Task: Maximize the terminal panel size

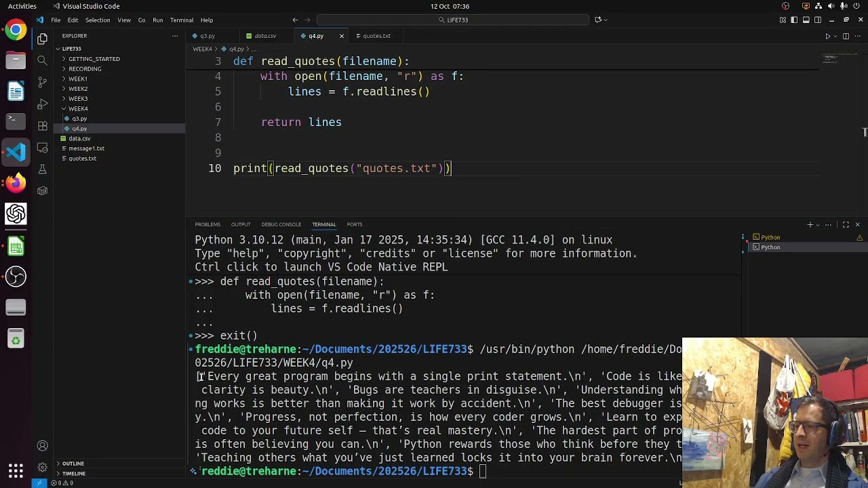Action: (x=846, y=224)
